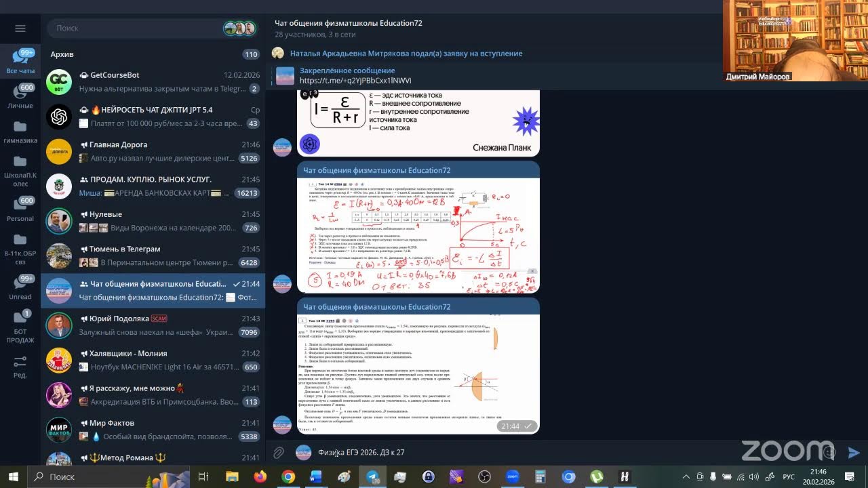Open 'Юрий Подоляка' channel
The image size is (868, 488).
click(x=153, y=325)
